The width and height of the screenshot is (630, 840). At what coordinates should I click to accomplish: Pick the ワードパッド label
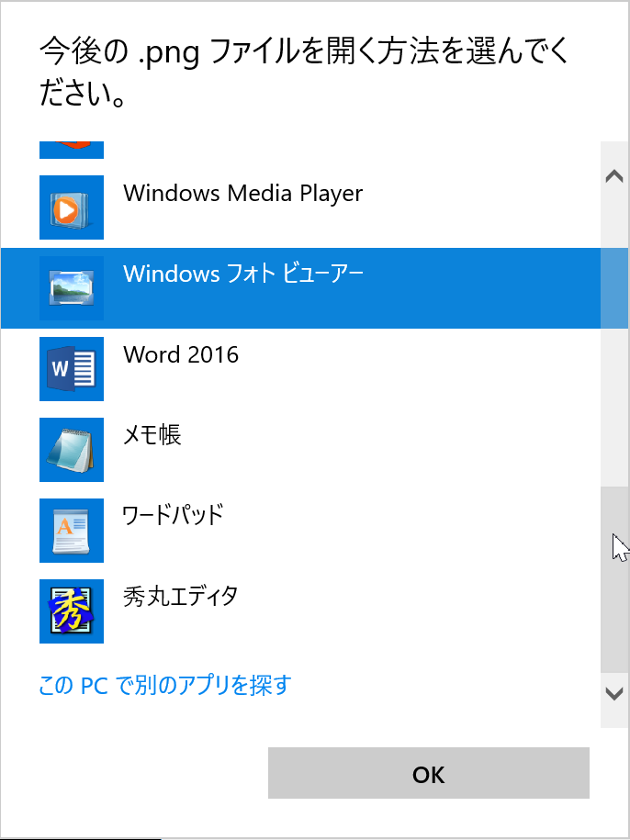tap(173, 516)
